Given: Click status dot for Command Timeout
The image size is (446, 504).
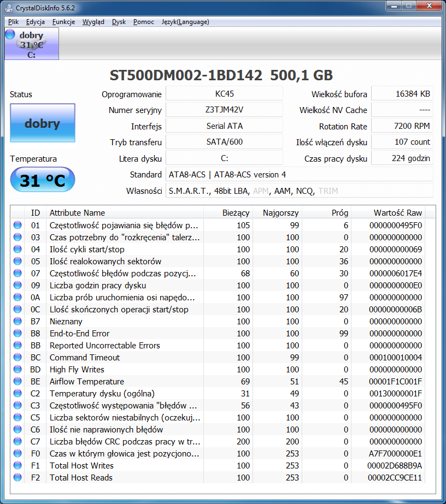Looking at the screenshot, I should point(17,357).
